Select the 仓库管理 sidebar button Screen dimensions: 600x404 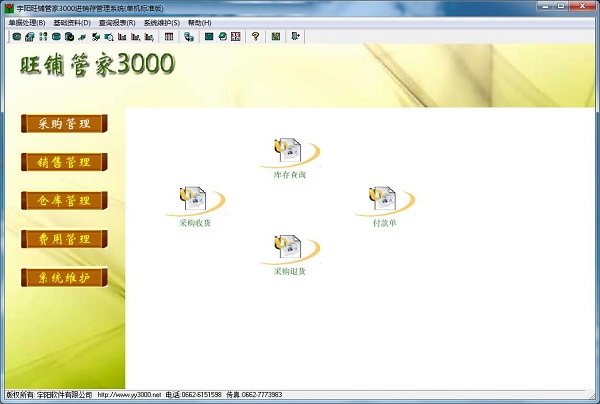[x=64, y=200]
